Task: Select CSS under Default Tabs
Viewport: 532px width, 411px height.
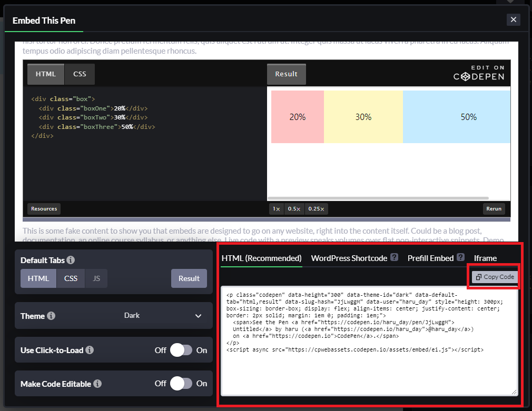Action: click(x=71, y=278)
